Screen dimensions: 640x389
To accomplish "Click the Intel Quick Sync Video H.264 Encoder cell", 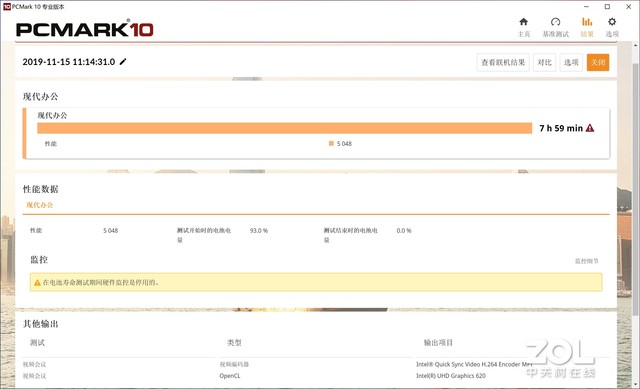I will click(474, 364).
